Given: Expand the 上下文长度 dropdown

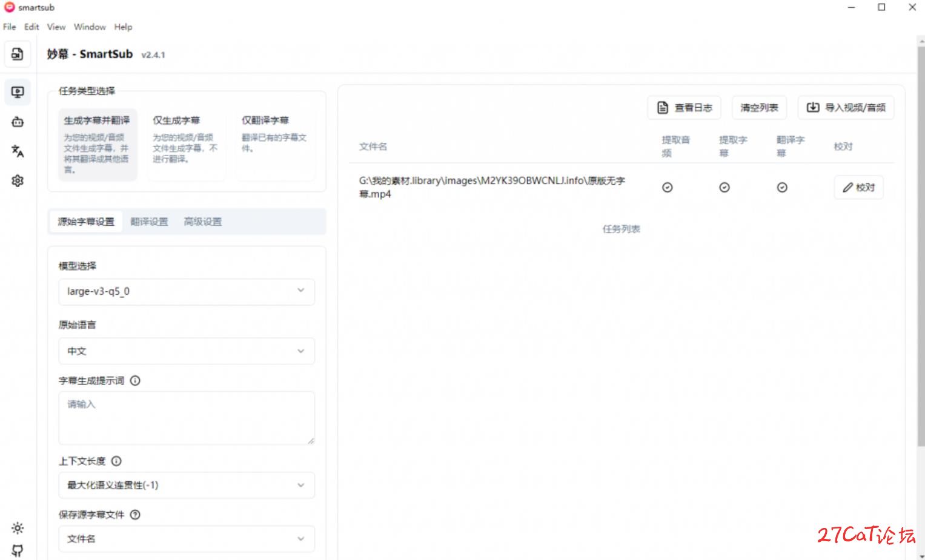Looking at the screenshot, I should pyautogui.click(x=187, y=485).
